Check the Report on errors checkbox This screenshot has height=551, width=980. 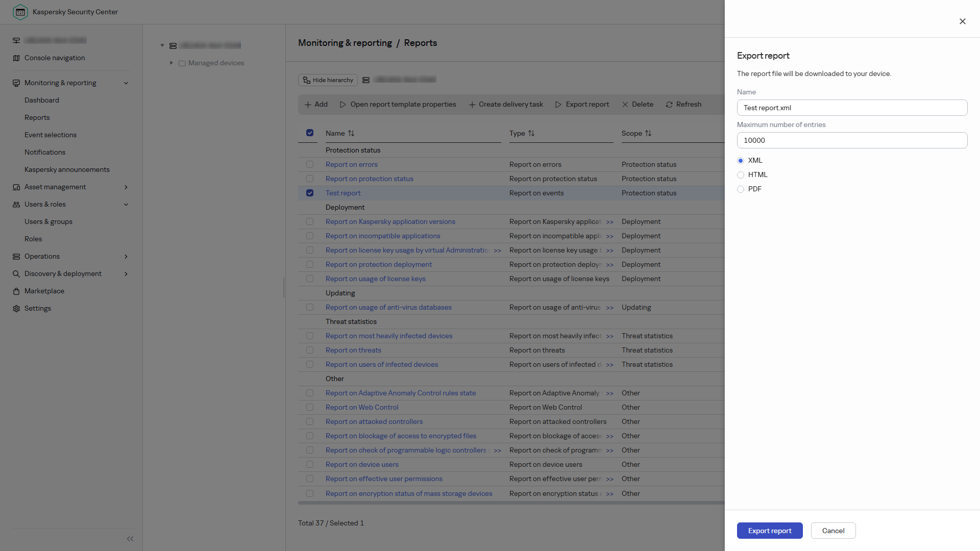pyautogui.click(x=310, y=164)
